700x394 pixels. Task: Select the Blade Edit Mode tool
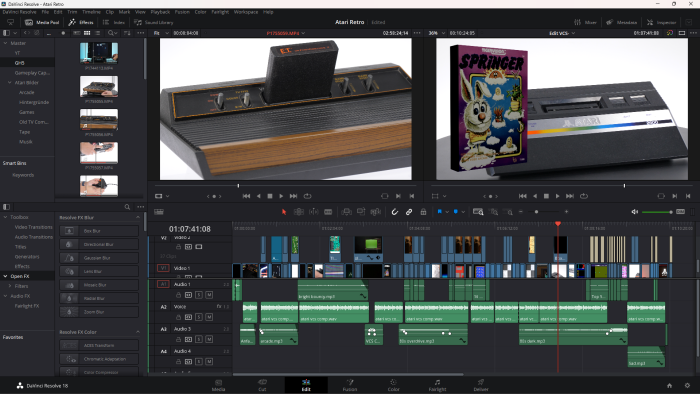tap(328, 212)
